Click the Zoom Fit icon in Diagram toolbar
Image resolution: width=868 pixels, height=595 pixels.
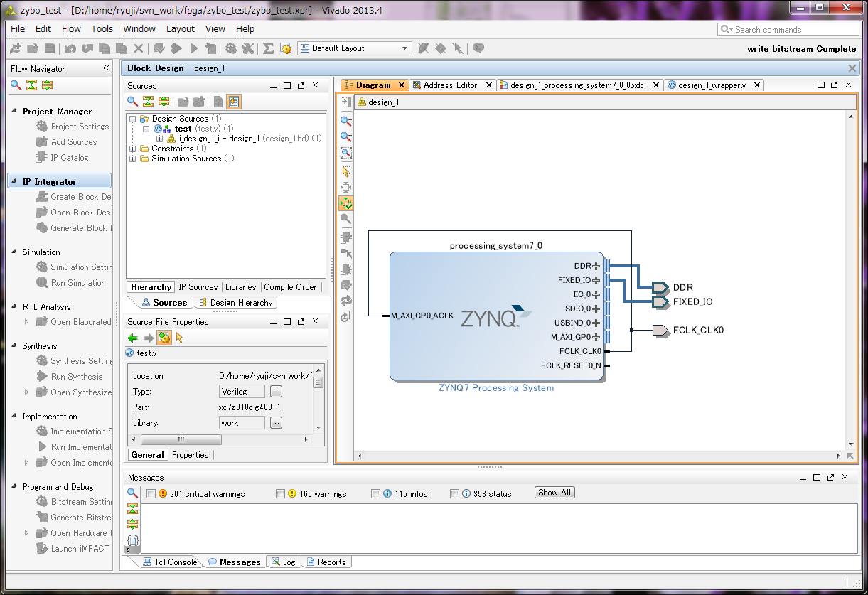coord(346,153)
